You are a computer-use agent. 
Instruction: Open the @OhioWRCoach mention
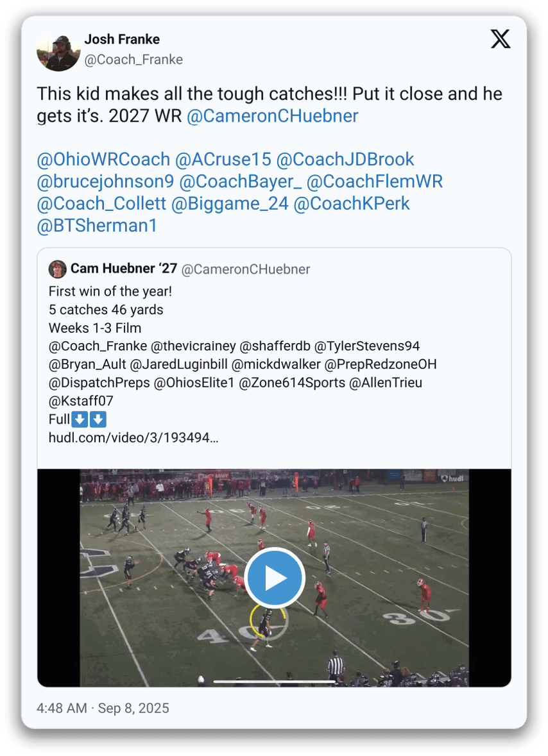tap(103, 160)
